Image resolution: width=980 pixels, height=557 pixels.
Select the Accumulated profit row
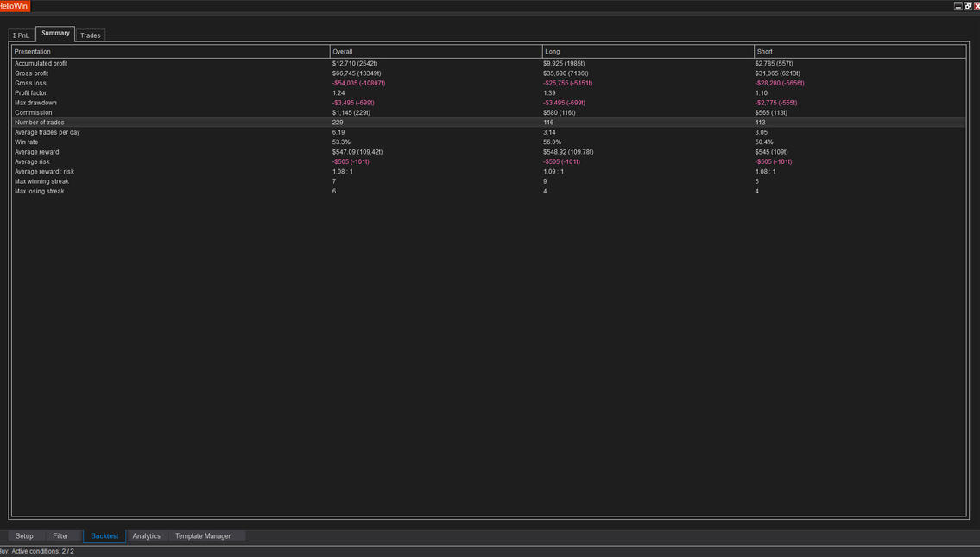41,64
